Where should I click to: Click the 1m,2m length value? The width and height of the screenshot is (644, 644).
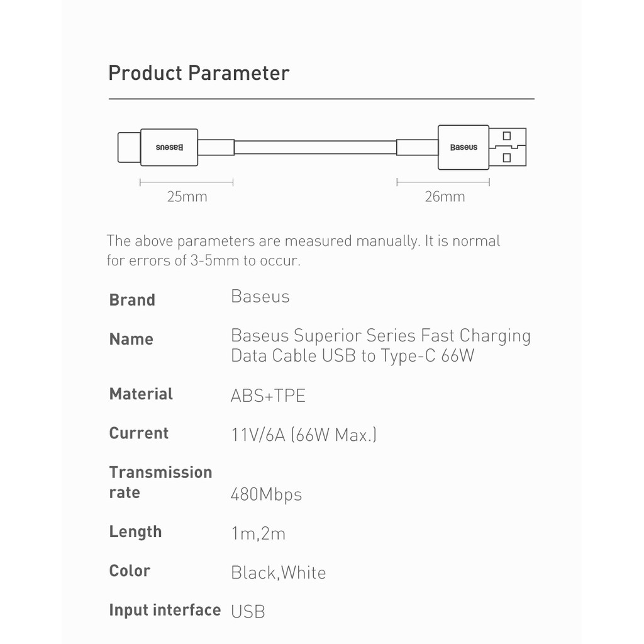pyautogui.click(x=258, y=534)
